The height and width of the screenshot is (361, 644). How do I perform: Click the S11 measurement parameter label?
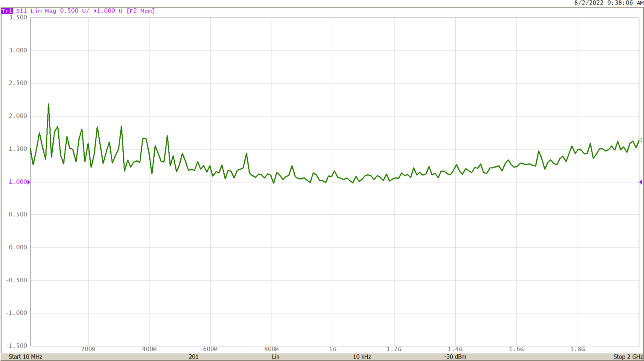tap(22, 11)
